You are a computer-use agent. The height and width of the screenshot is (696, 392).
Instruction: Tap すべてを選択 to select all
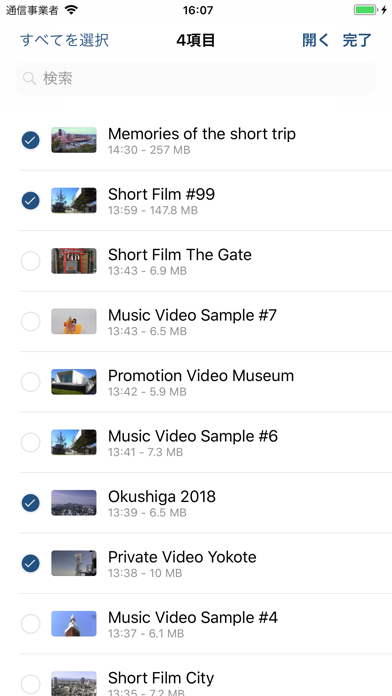click(64, 40)
